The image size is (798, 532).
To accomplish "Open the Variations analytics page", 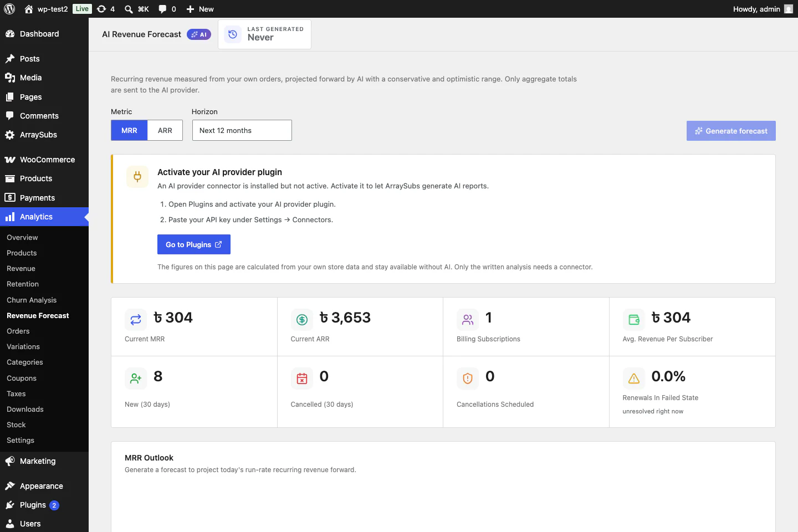I will [23, 346].
